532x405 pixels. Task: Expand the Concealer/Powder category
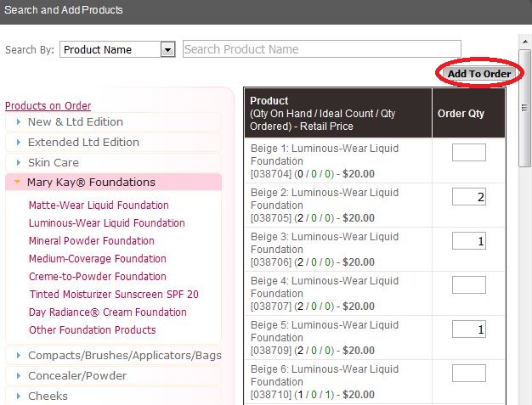click(x=113, y=376)
